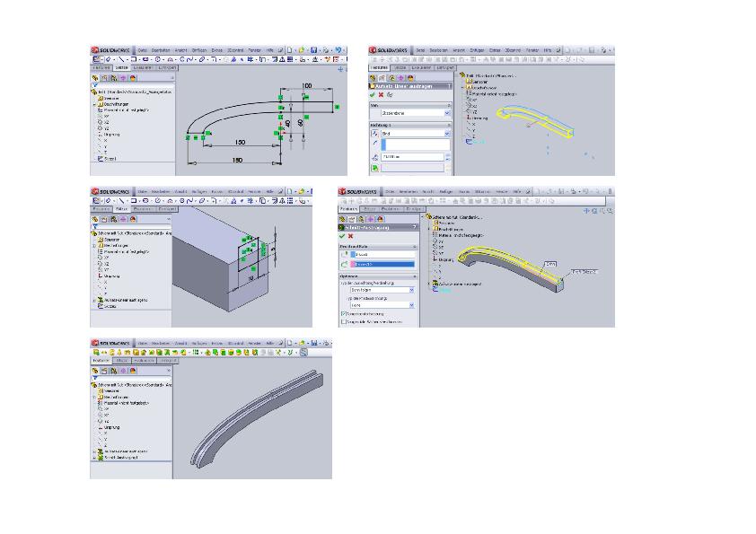The height and width of the screenshot is (534, 756).
Task: Select Line tool in block-corner sketch window
Action: pos(122,200)
